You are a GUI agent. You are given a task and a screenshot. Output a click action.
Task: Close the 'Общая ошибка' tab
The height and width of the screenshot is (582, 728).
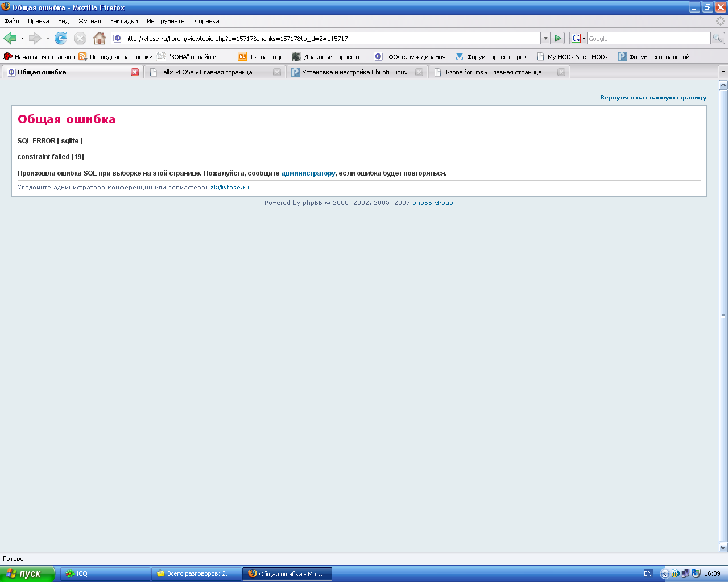[135, 72]
